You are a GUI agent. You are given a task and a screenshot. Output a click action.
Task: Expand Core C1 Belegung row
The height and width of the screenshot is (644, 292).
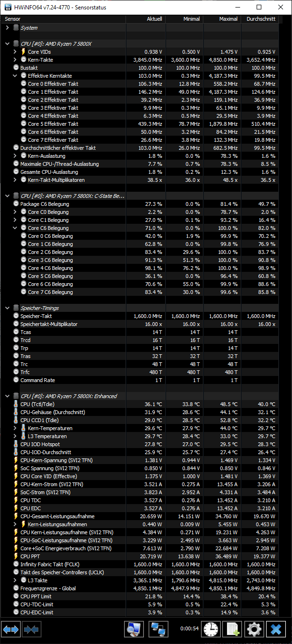tap(15, 220)
